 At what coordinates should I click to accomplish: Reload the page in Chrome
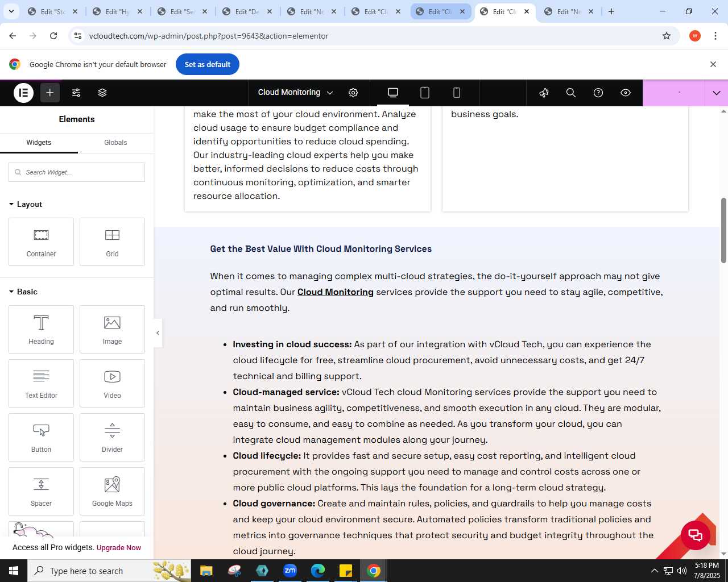(53, 36)
